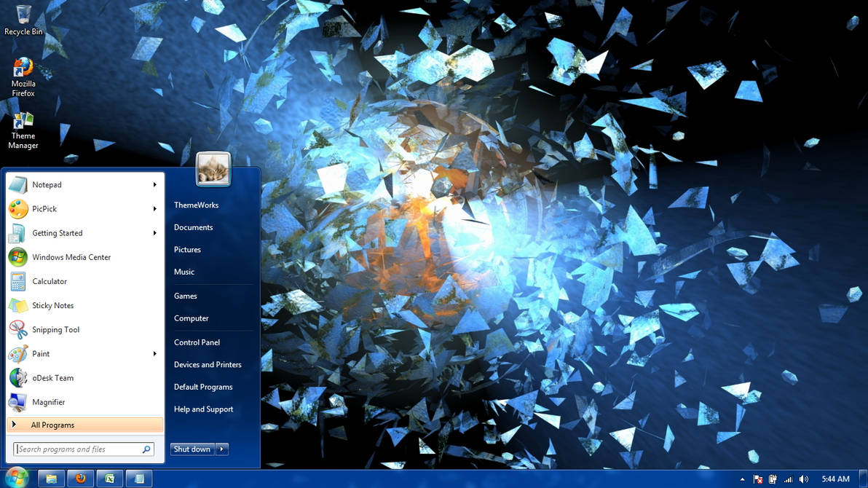The width and height of the screenshot is (868, 488).
Task: Click the Paint palette icon
Action: [x=17, y=354]
